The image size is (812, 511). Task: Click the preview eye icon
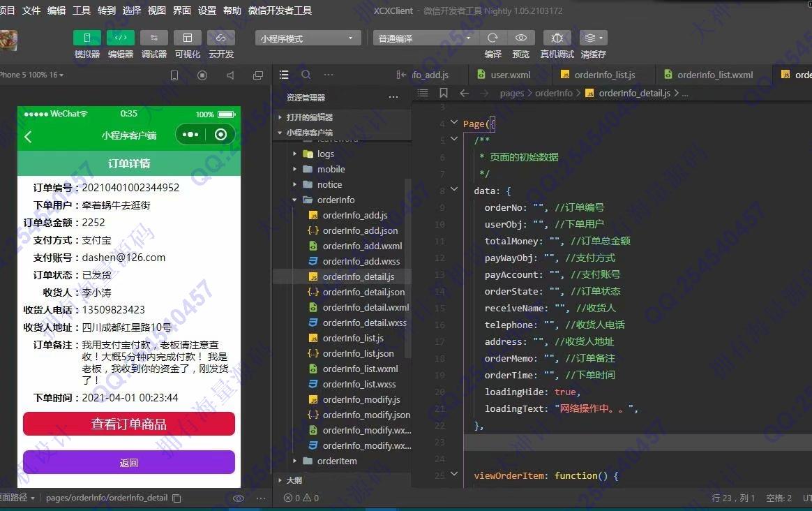521,38
